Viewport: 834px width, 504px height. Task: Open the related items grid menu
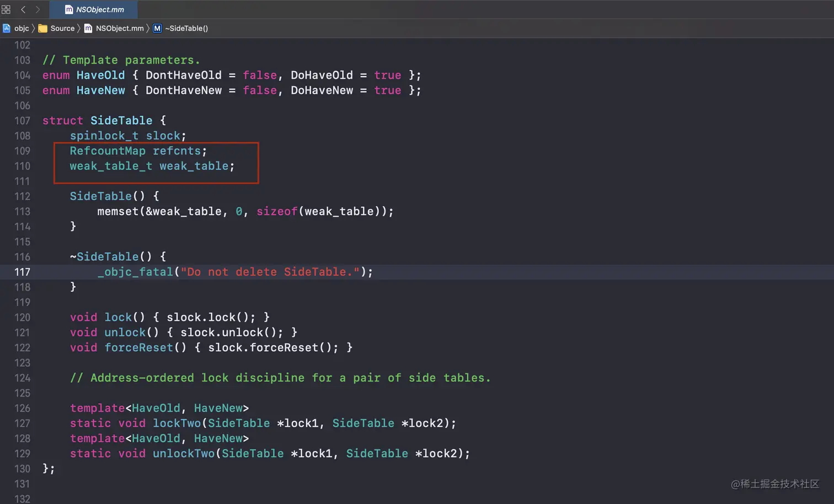6,9
